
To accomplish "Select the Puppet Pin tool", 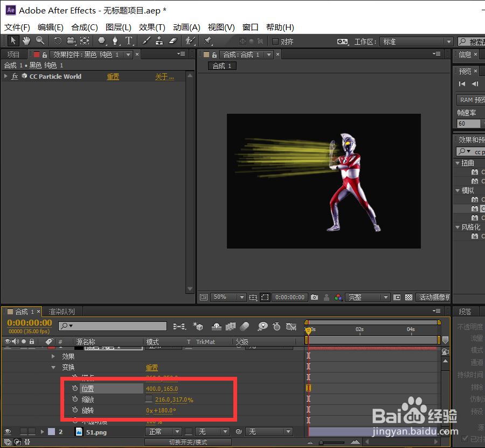I will click(x=207, y=41).
